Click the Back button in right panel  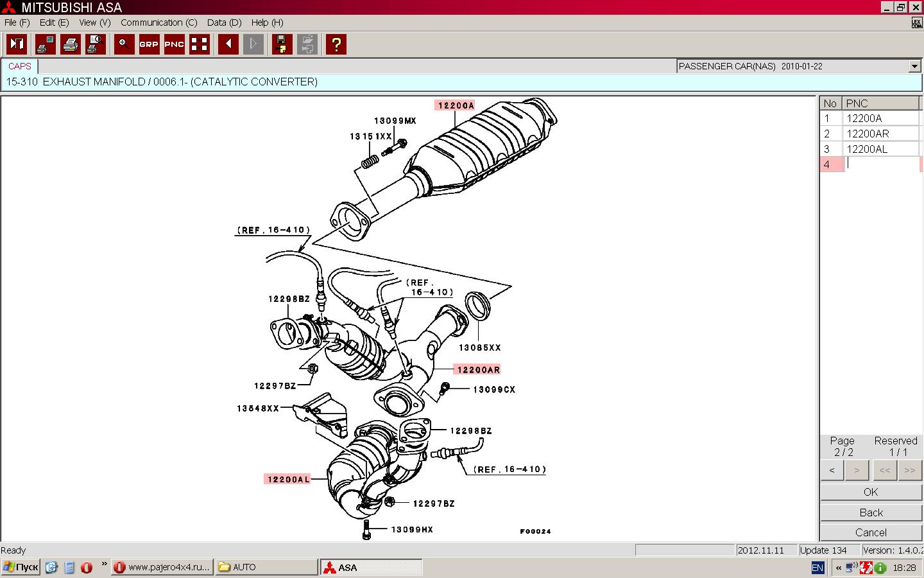(x=871, y=512)
